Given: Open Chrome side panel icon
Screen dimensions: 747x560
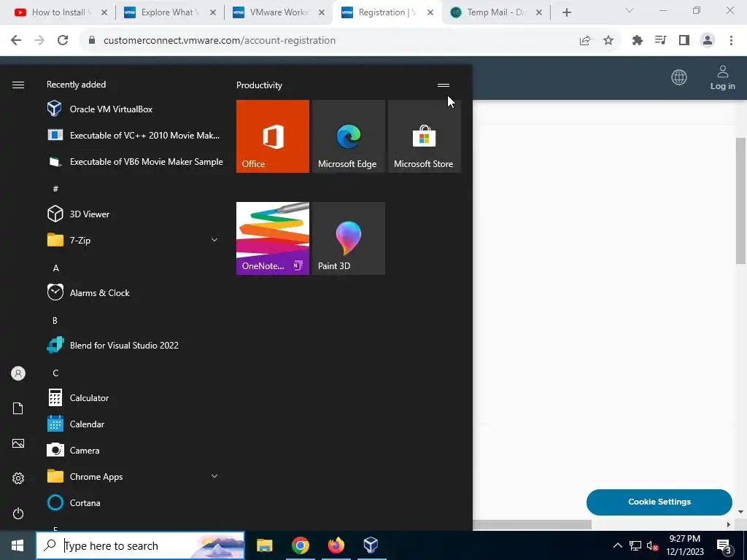Looking at the screenshot, I should 684,41.
